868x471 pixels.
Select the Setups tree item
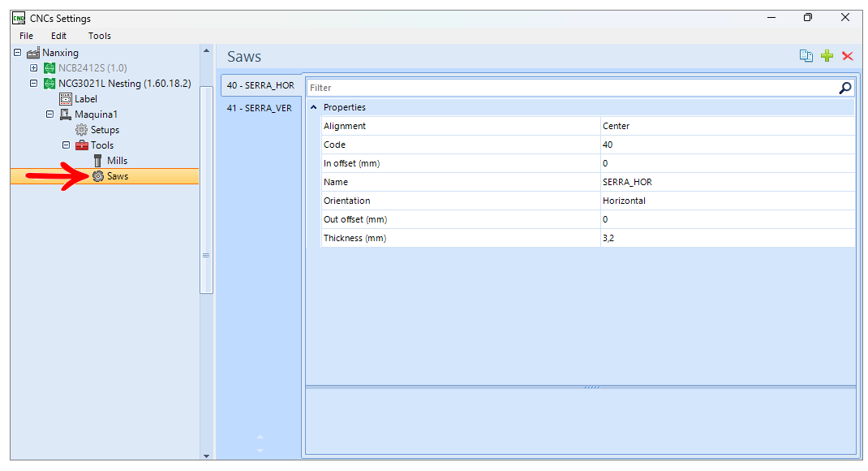[x=105, y=130]
